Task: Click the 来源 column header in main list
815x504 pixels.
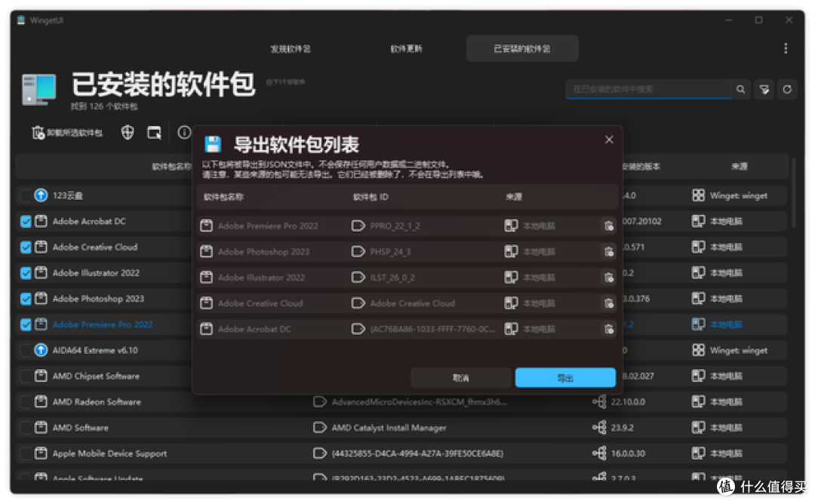Action: [x=739, y=167]
